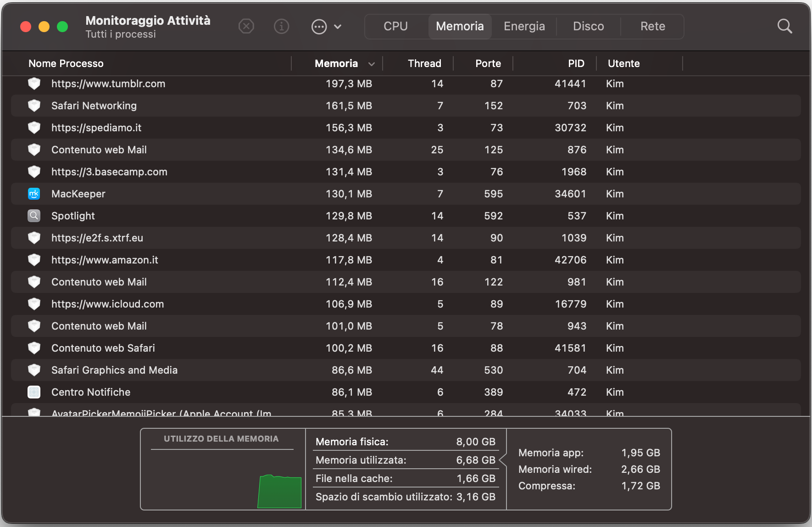The image size is (812, 527).
Task: Click the Contenuto web Safari shield icon
Action: [34, 348]
